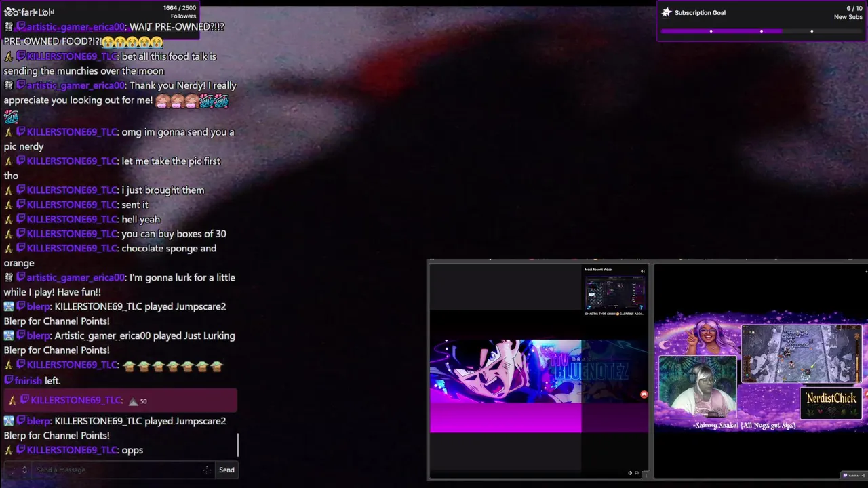Open the Most Recent Video thumbnail
Screen dimensions: 868x488
click(x=614, y=292)
